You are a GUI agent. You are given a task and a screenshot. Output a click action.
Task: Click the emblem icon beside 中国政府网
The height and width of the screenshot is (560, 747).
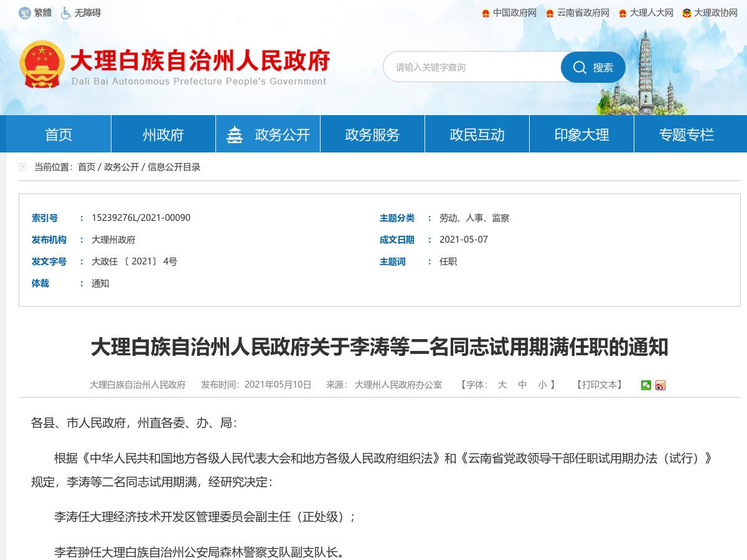pos(486,13)
